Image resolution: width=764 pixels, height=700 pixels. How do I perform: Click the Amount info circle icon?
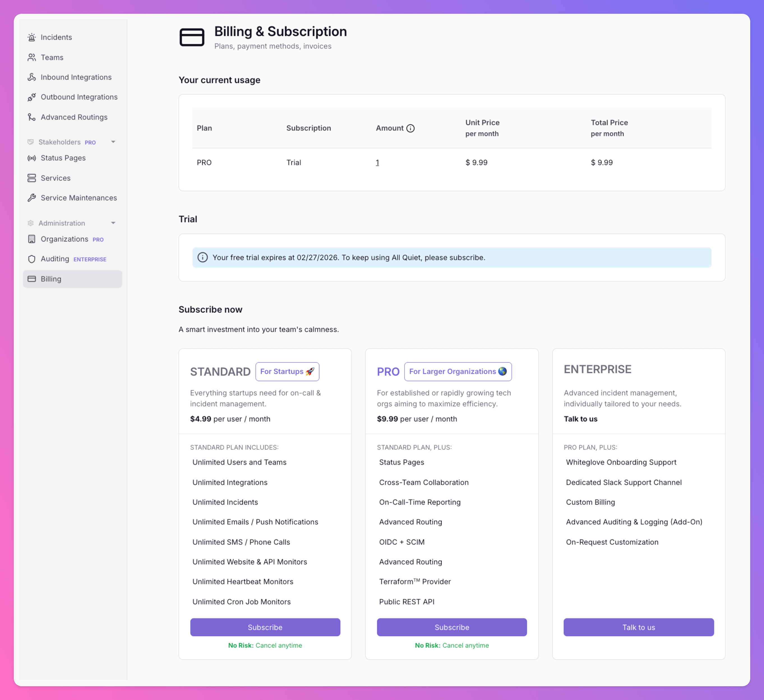click(x=410, y=128)
